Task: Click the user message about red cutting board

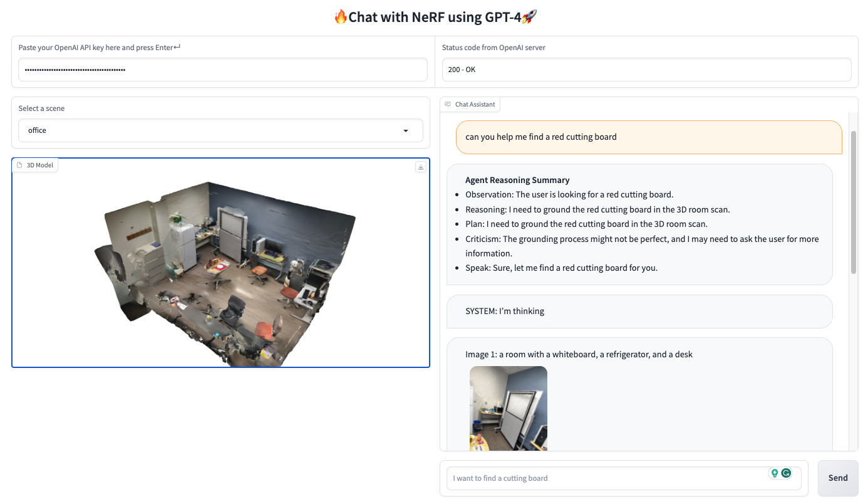Action: coord(649,137)
